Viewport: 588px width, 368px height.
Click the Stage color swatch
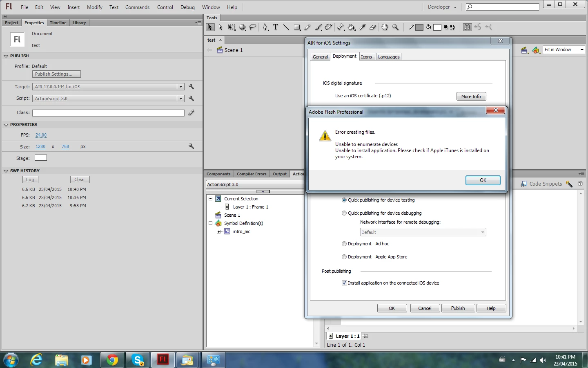click(41, 158)
